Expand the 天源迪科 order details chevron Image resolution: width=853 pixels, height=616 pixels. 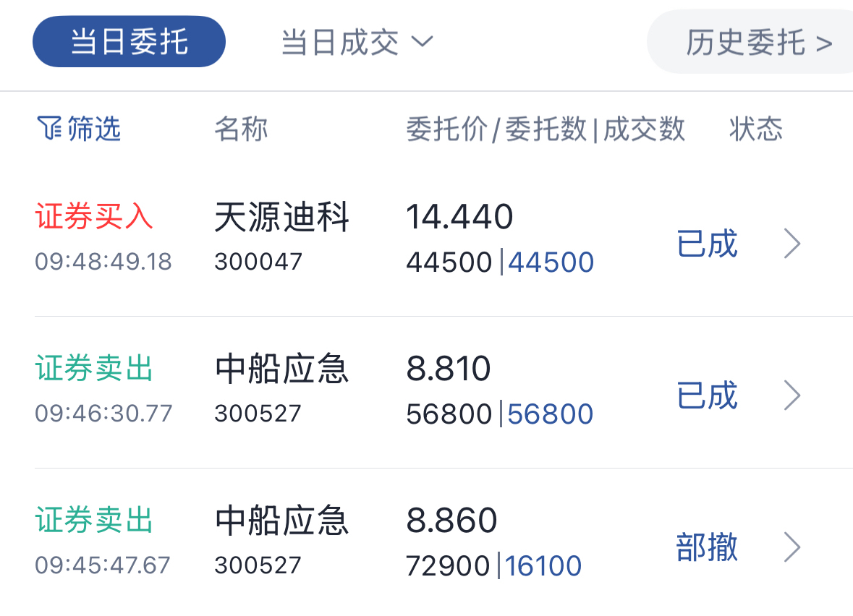pyautogui.click(x=792, y=244)
